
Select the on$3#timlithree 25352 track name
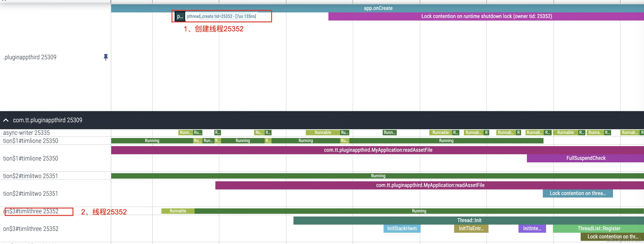(30, 211)
